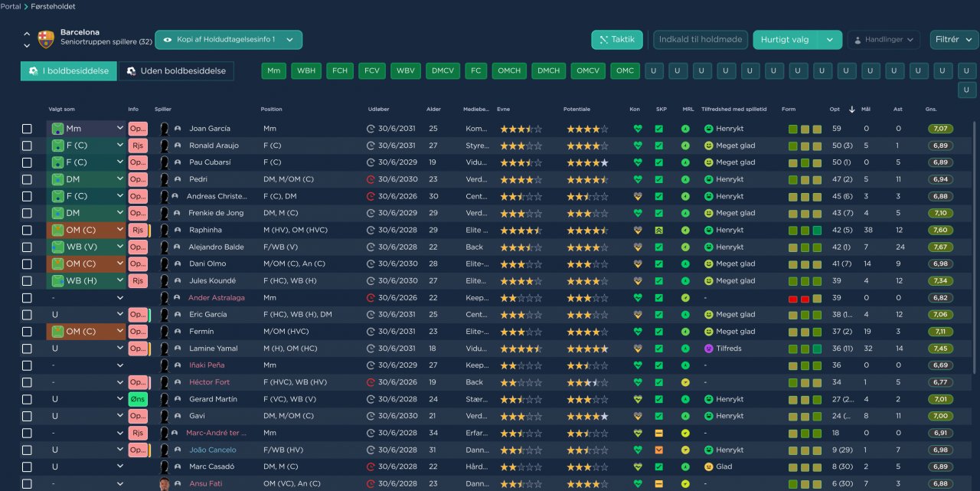
Task: Expand the Hurtigt valg dropdown arrow
Action: tap(830, 40)
